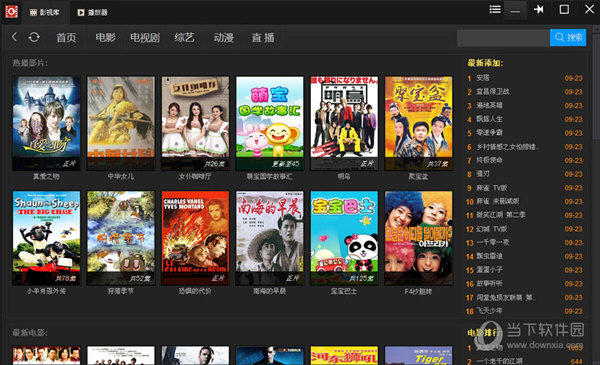Open the Shaun the Sheep poster thumbnail

click(x=46, y=238)
